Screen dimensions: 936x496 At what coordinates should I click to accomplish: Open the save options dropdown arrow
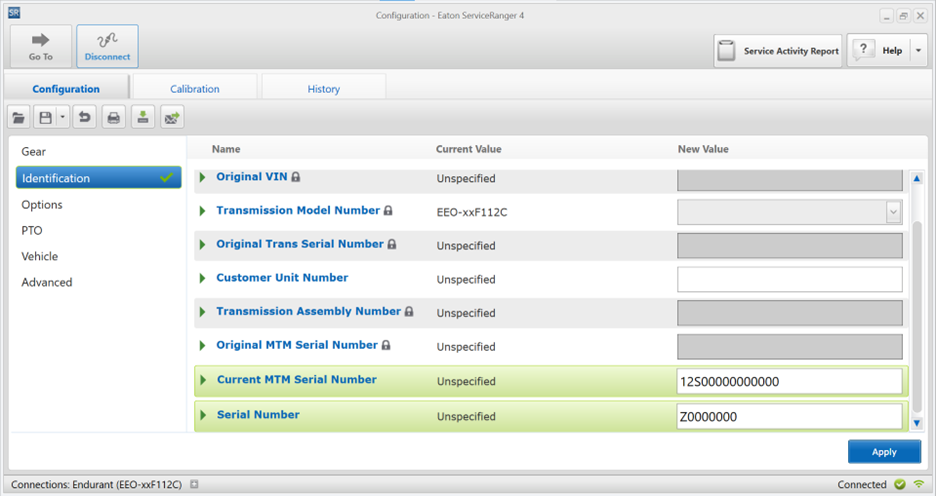tap(63, 118)
